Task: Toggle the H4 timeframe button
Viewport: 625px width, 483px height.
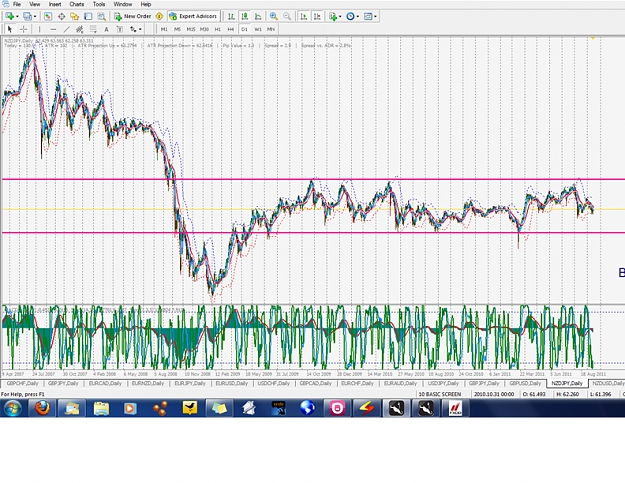Action: point(230,29)
